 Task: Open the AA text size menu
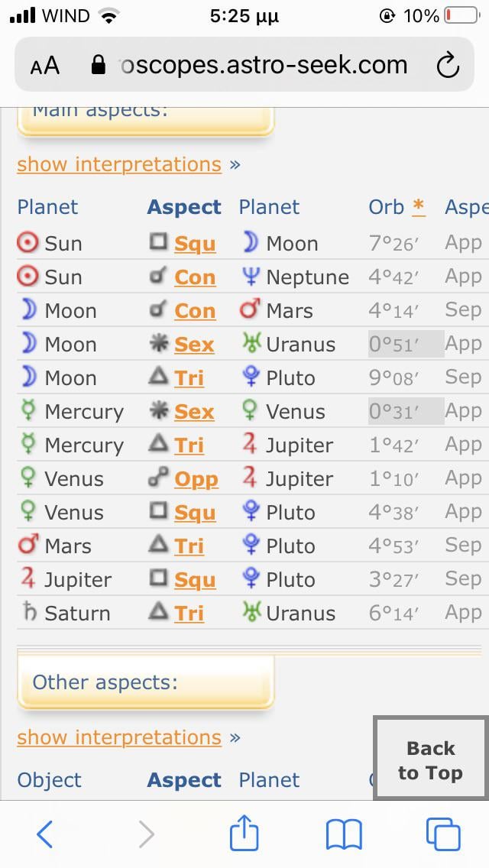tap(44, 65)
